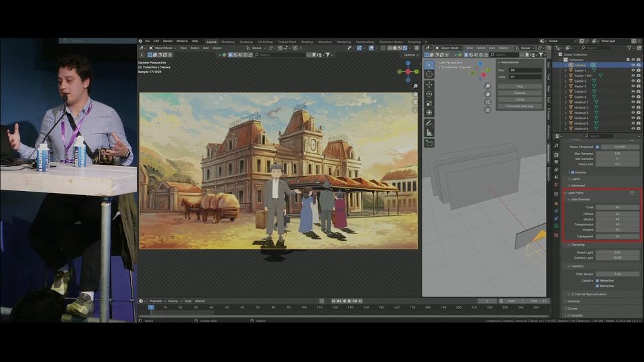Collapse the Caustics subpanel

[x=569, y=266]
